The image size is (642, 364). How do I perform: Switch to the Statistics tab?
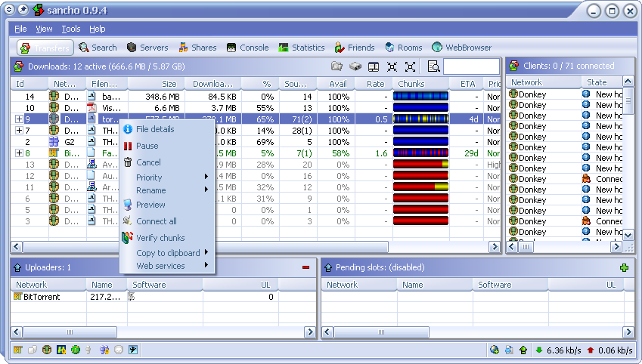(x=301, y=48)
